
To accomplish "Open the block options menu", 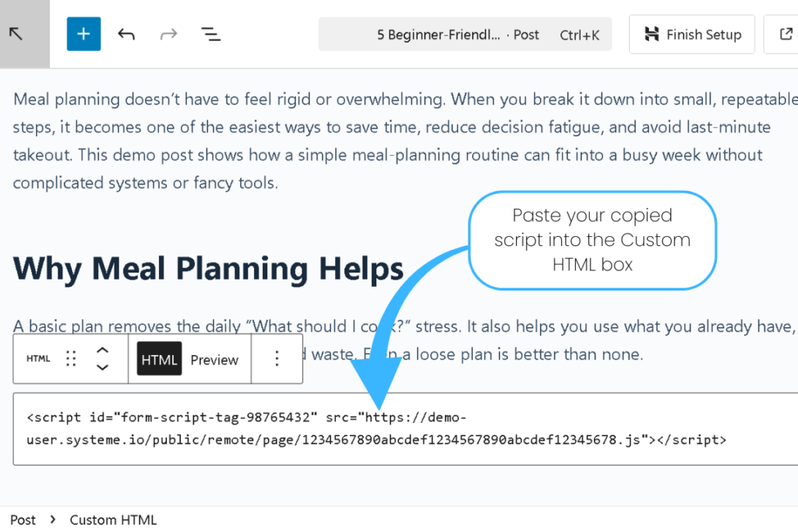I will 277,358.
